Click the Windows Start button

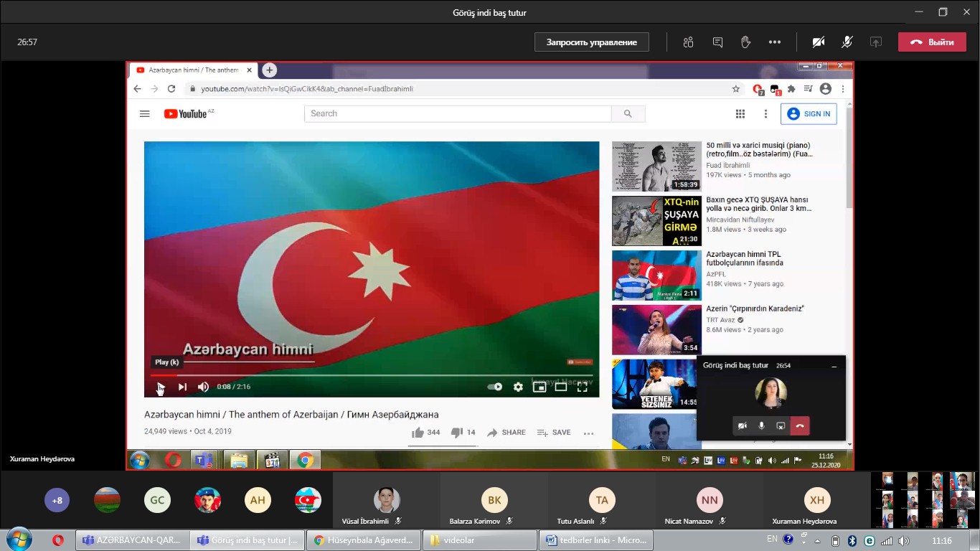point(19,540)
